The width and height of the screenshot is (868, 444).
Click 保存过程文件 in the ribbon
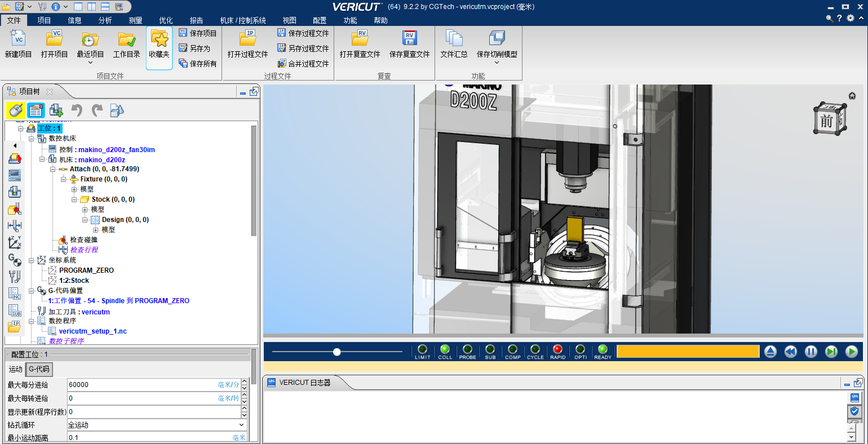point(303,33)
